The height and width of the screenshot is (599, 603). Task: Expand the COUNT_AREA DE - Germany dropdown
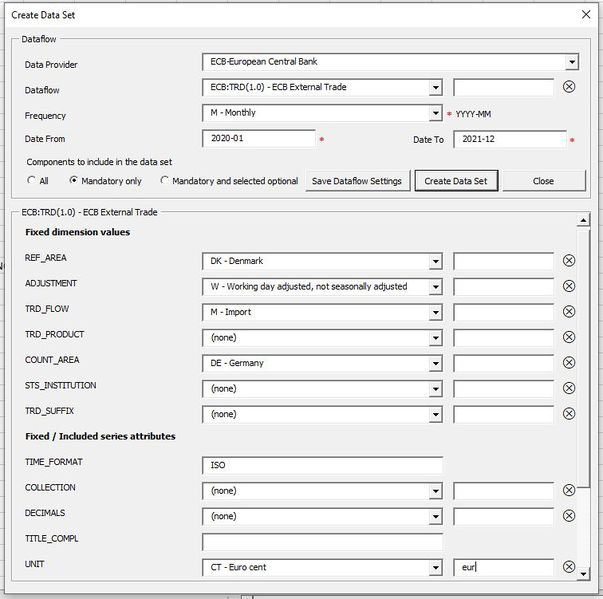pyautogui.click(x=435, y=364)
